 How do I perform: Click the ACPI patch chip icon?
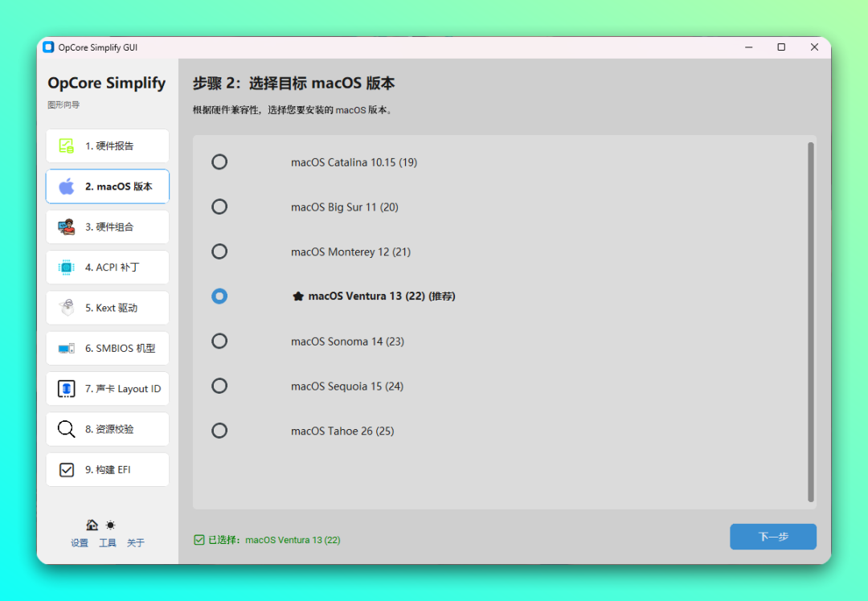coord(67,268)
